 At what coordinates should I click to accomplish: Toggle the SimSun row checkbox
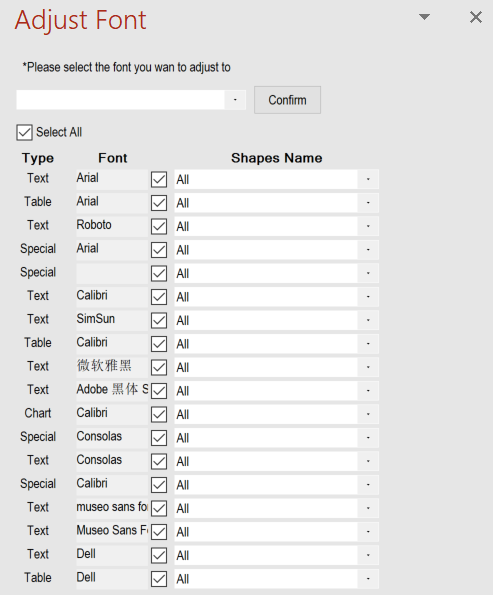tap(159, 321)
